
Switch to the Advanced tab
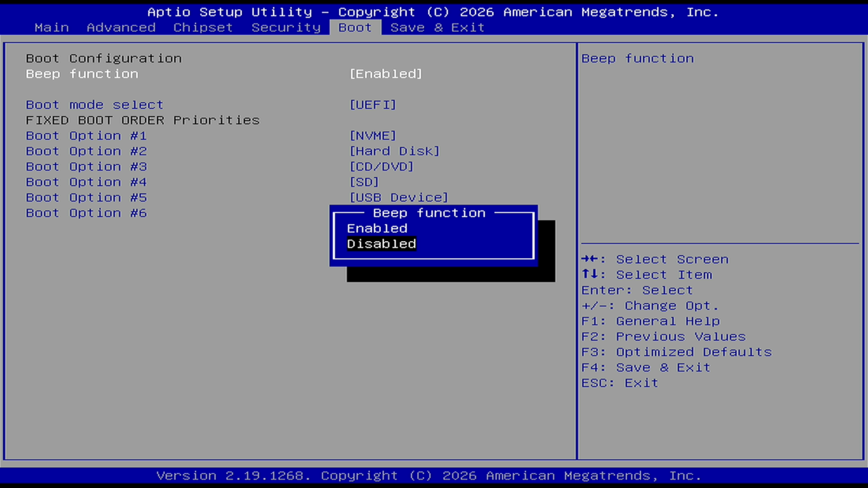point(121,27)
